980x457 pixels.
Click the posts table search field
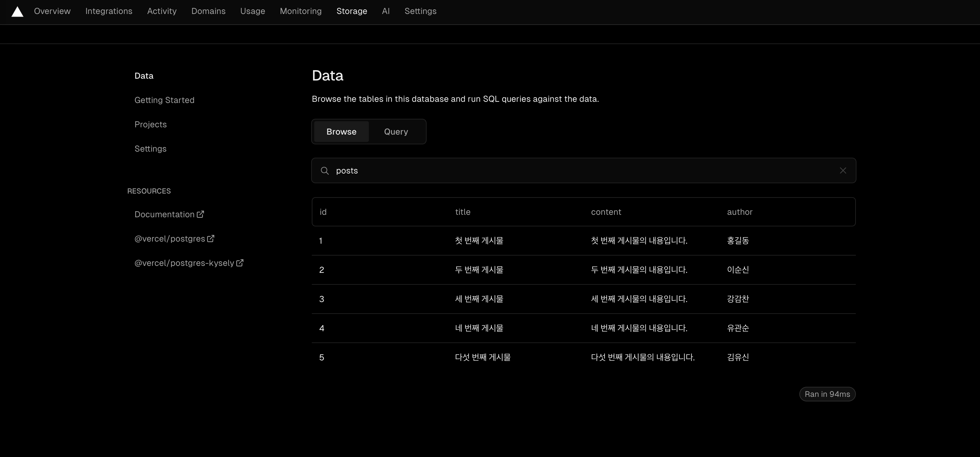(x=571, y=170)
